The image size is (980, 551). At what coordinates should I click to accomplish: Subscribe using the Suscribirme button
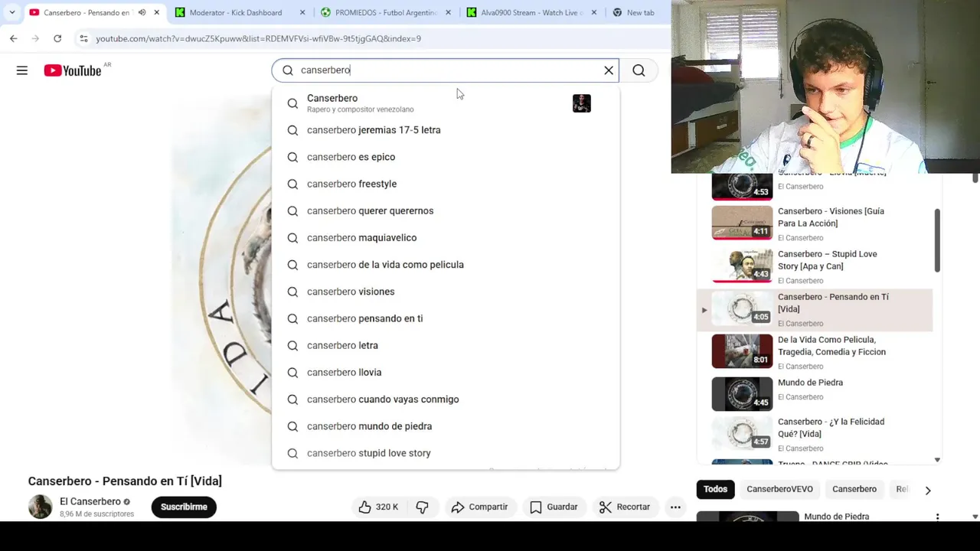point(184,507)
